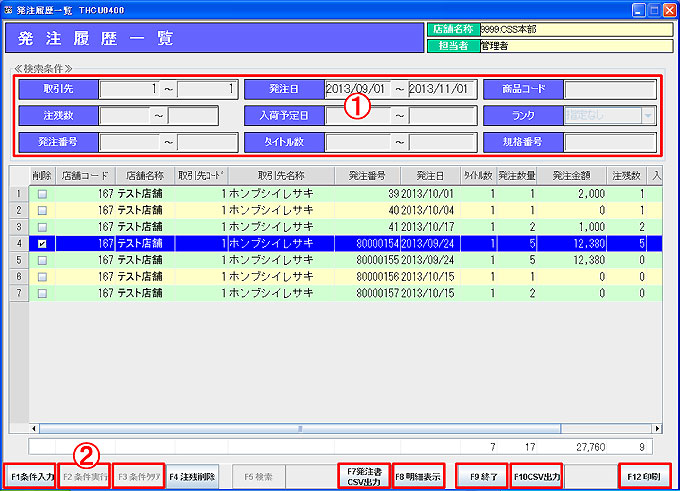Image resolution: width=680 pixels, height=491 pixels.
Task: Click the application icon in title bar
Action: pos(9,9)
